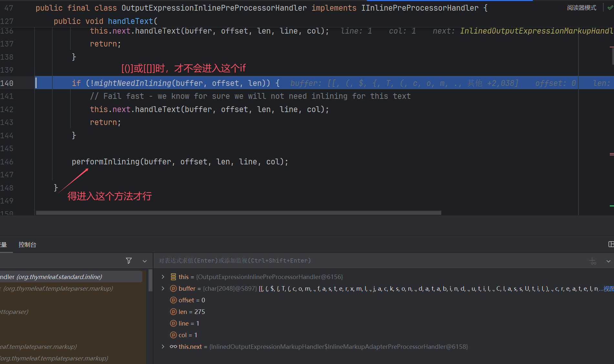The height and width of the screenshot is (364, 614).
Task: Click the object icon beside 'this' variable
Action: [173, 277]
